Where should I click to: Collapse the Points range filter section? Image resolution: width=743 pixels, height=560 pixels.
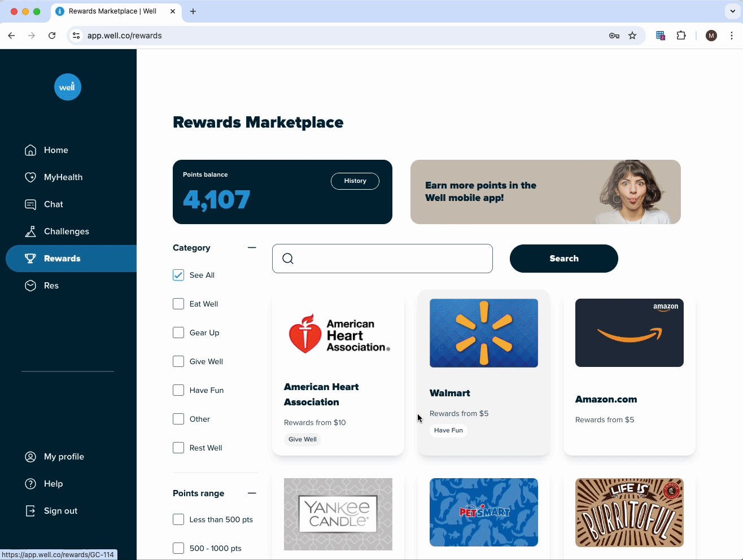[252, 493]
